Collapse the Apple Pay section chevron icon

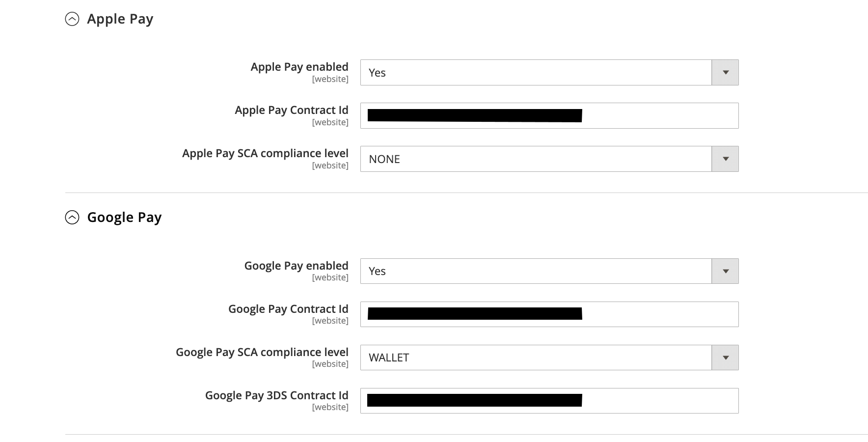coord(73,19)
